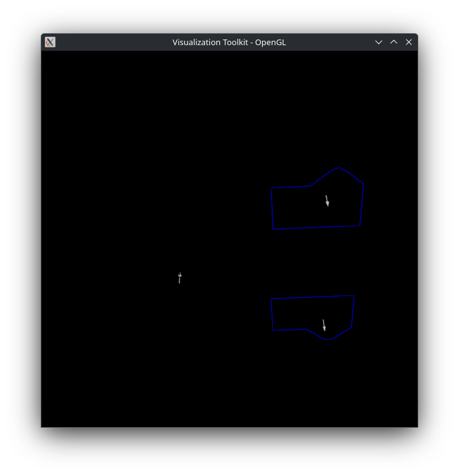Viewport: 459px width, 476px height.
Task: Minimize the Visualization Toolkit window
Action: point(379,42)
